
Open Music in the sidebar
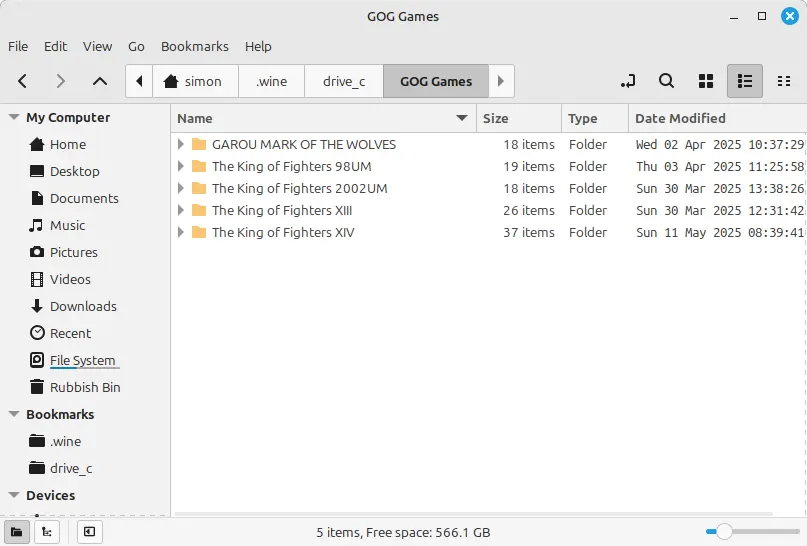(67, 225)
